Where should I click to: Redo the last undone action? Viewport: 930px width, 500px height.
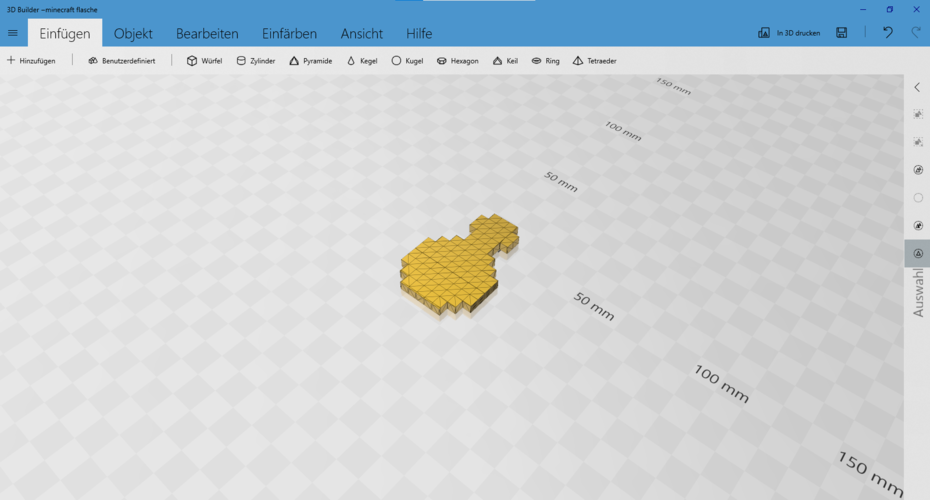(x=916, y=33)
